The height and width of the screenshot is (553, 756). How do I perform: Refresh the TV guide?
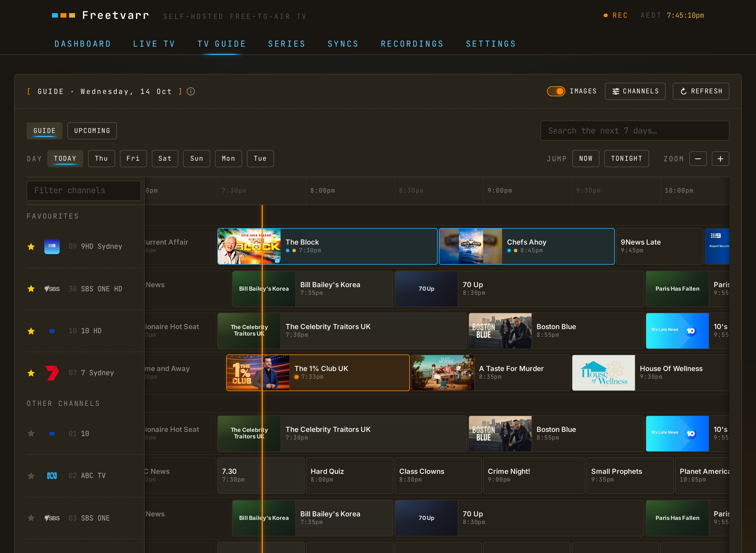pyautogui.click(x=701, y=91)
